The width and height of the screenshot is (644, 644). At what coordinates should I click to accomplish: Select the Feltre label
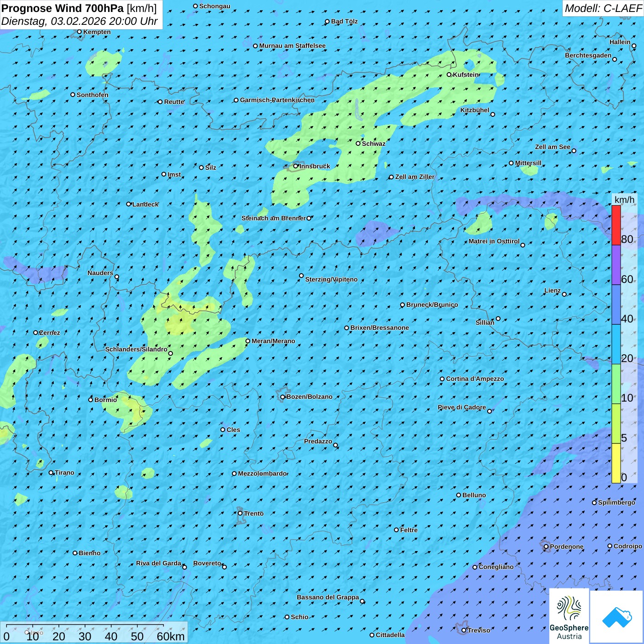tap(409, 530)
